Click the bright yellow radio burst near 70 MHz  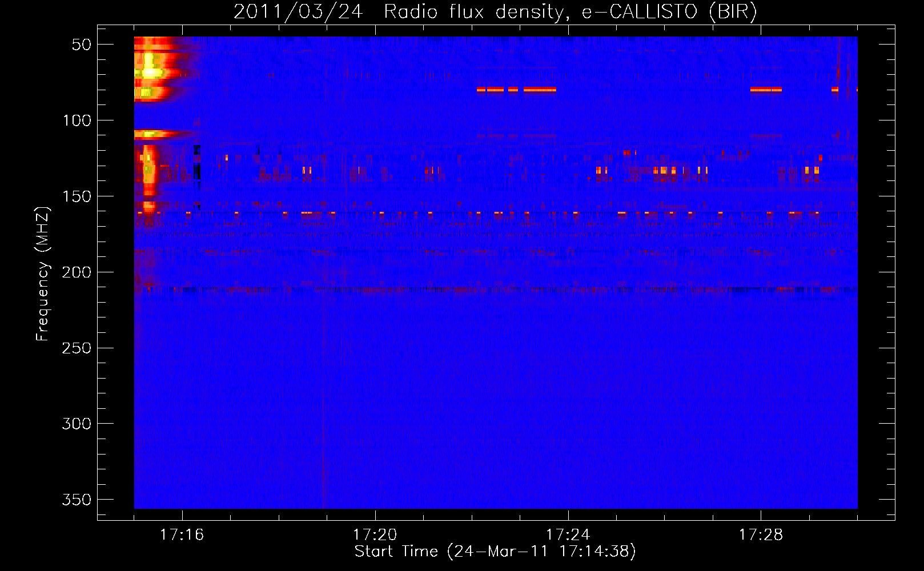(x=150, y=73)
